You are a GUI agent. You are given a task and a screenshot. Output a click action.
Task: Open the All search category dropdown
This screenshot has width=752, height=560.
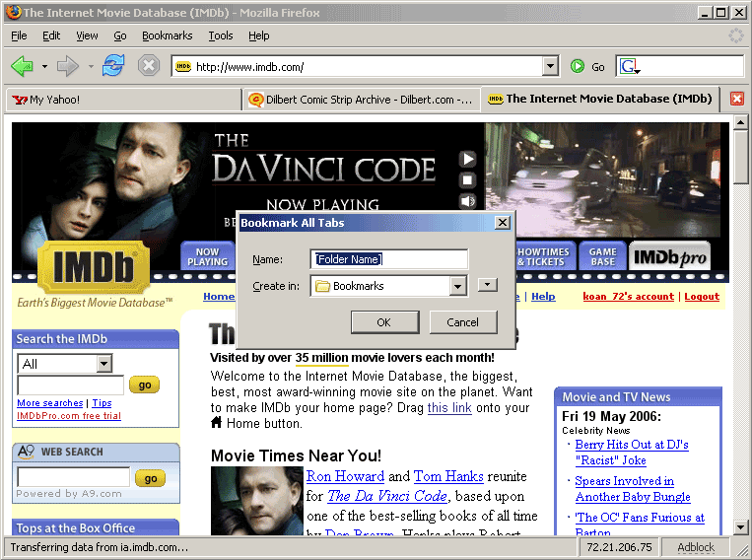(104, 363)
